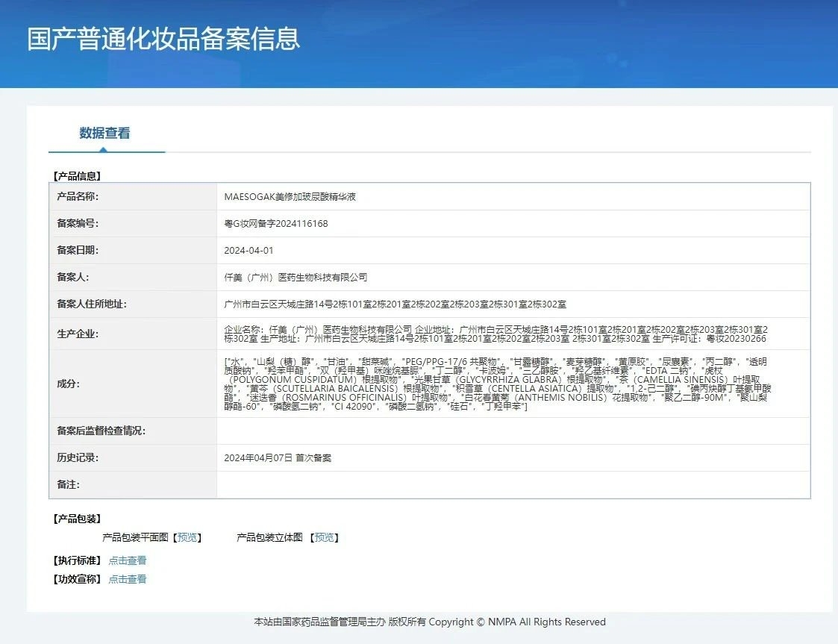This screenshot has width=838, height=644.
Task: Click the 备案日期 row label
Action: coord(78,249)
